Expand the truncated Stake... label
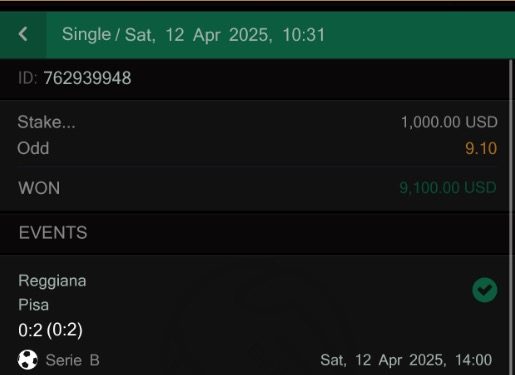The width and height of the screenshot is (515, 375). tap(46, 122)
